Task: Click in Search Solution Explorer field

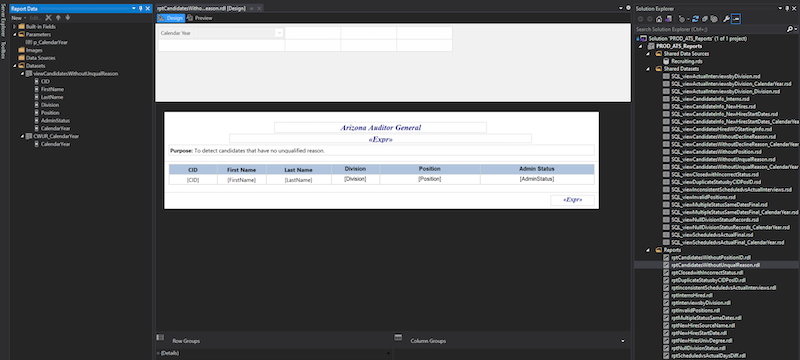Action: (x=709, y=30)
